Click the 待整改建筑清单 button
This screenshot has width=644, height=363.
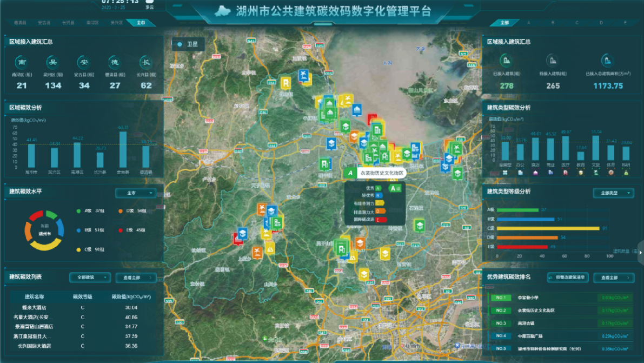point(568,278)
